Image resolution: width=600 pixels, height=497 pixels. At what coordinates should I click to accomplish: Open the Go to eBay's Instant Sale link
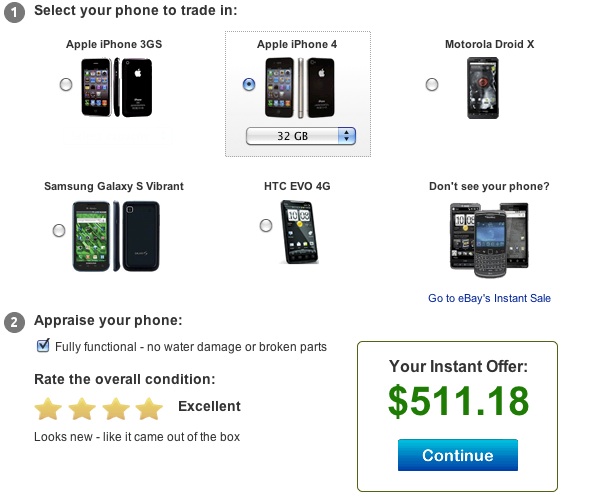489,298
